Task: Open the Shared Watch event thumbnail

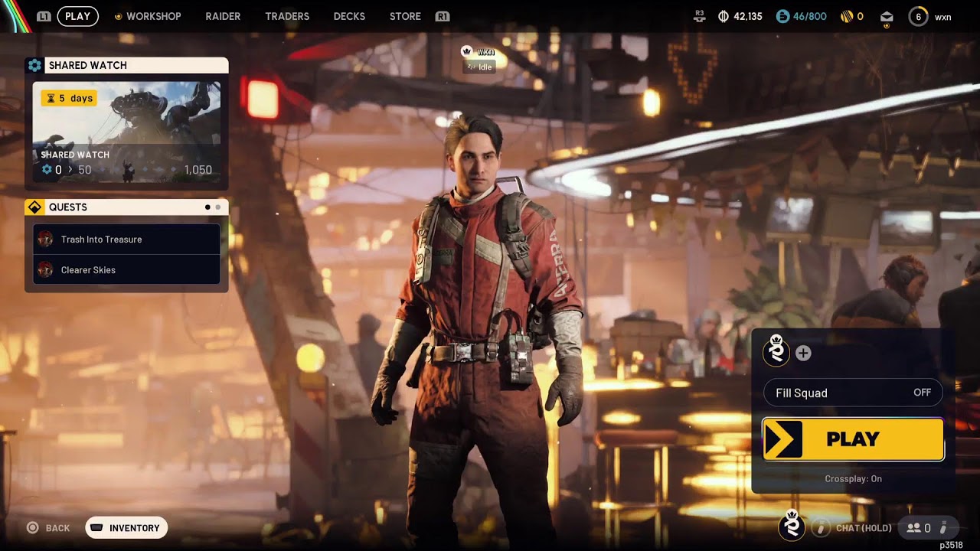Action: click(126, 132)
